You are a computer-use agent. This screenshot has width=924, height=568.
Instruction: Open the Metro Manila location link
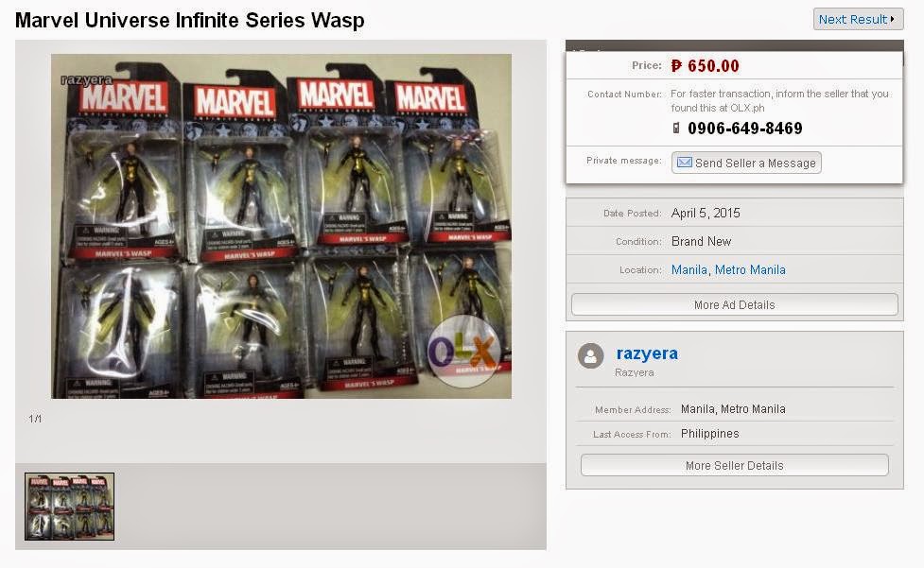[x=750, y=269]
